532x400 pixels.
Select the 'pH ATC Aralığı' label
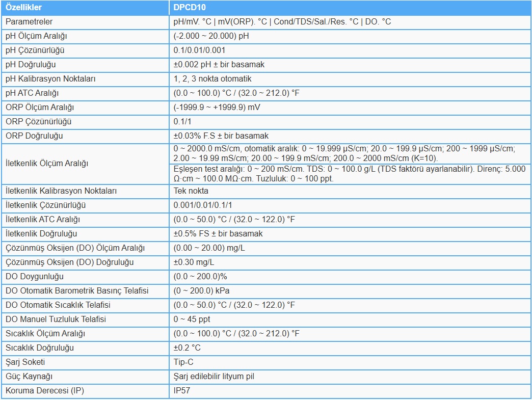click(32, 93)
